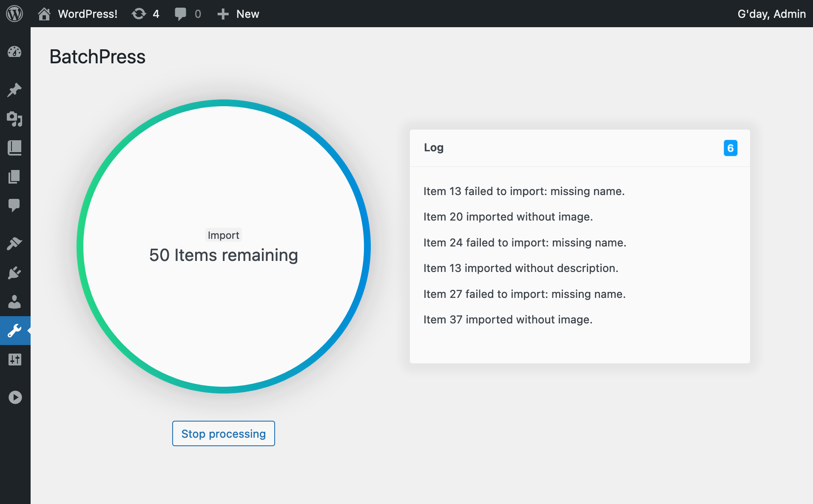Select the Tools wrench icon
Viewport: 813px width, 504px height.
click(14, 331)
